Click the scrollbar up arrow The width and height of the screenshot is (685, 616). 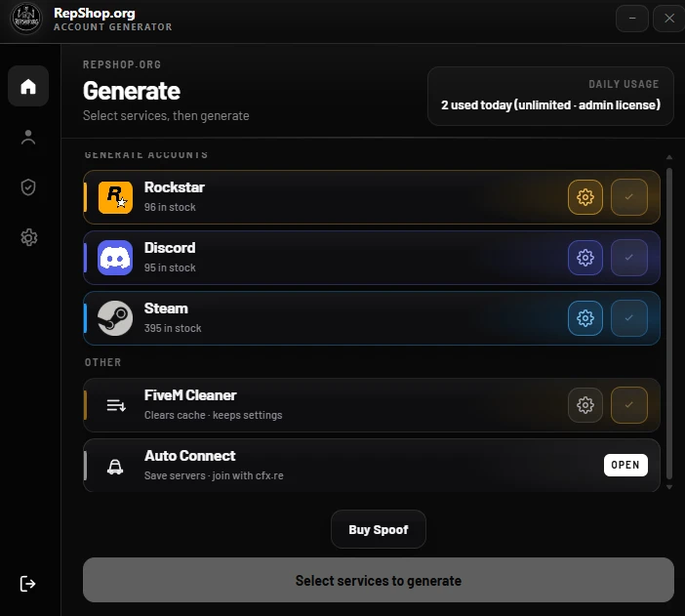pos(669,157)
